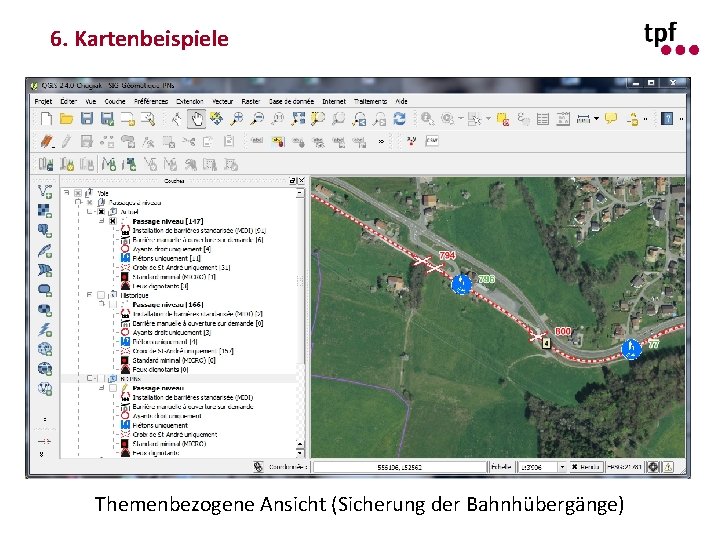720x540 pixels.
Task: Click the Toggle Editing pencil icon
Action: point(67,141)
